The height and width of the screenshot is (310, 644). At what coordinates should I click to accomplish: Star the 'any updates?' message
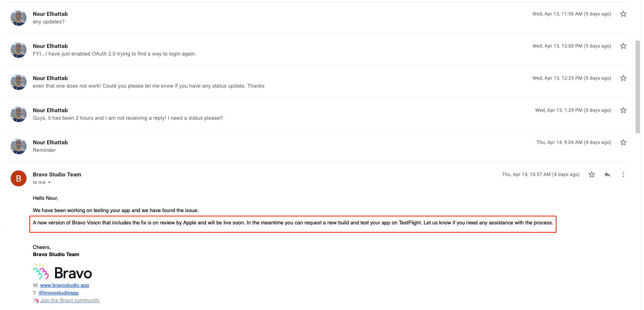623,14
